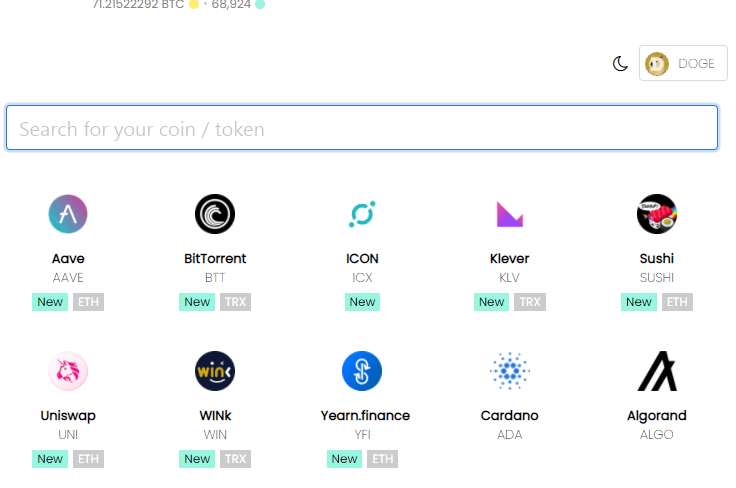Click the ETH tag under Aave
This screenshot has width=736, height=488.
pyautogui.click(x=89, y=302)
